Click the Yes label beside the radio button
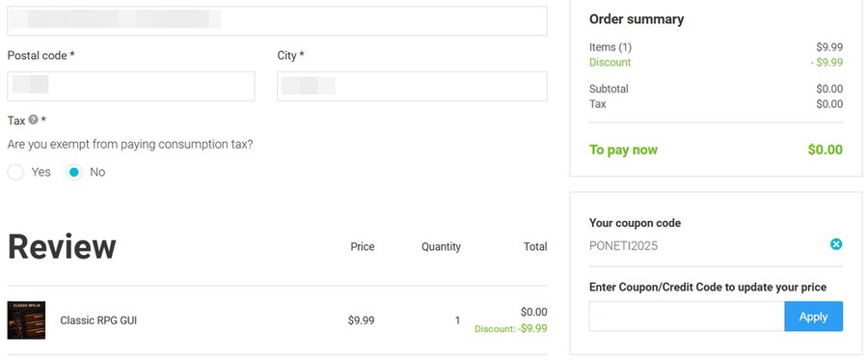868x360 pixels. pyautogui.click(x=41, y=172)
